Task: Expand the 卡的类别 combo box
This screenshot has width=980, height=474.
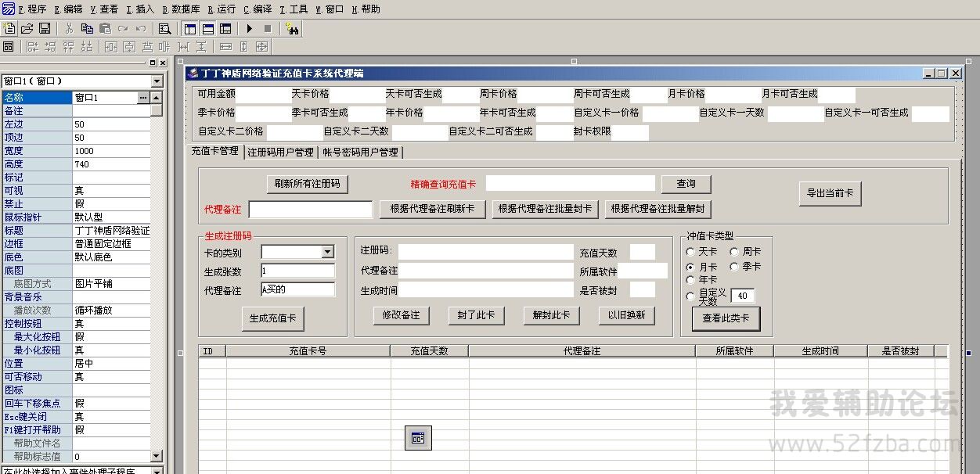Action: [x=328, y=252]
